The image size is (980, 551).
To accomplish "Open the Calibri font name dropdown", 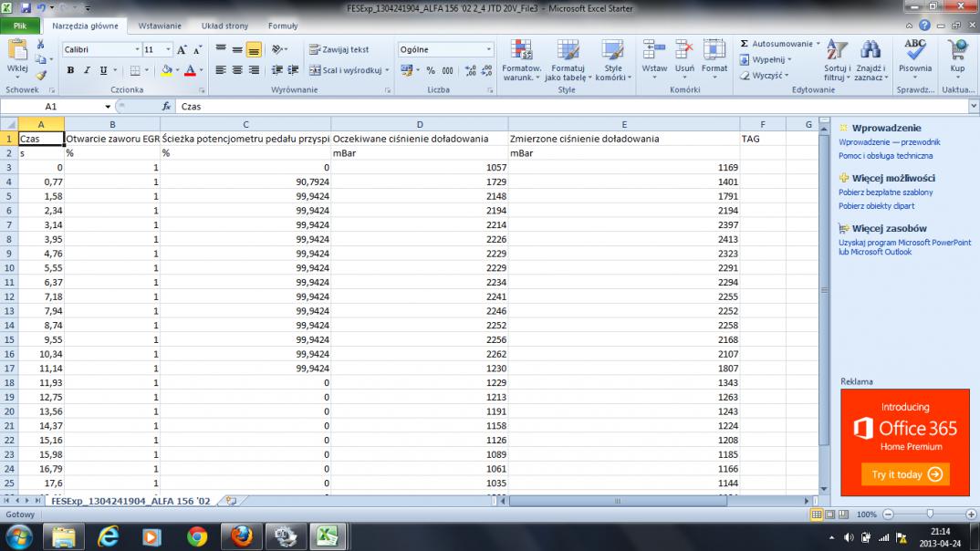I will pos(138,49).
